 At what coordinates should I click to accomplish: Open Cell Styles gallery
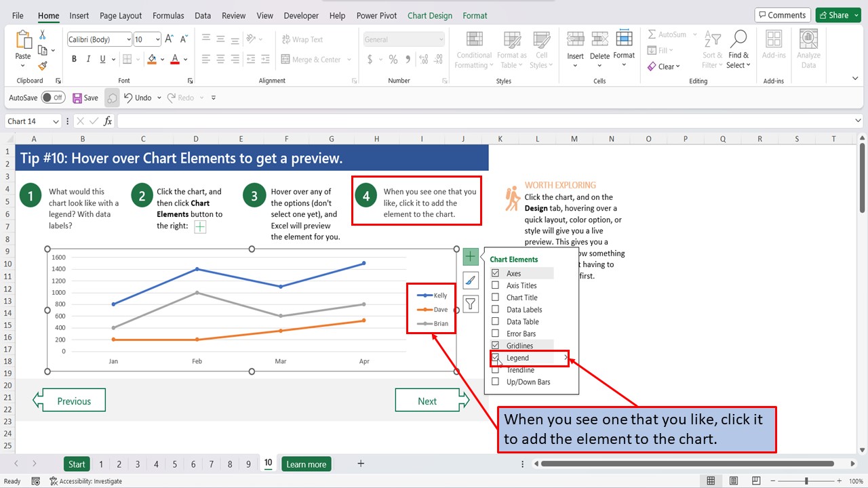tap(541, 49)
